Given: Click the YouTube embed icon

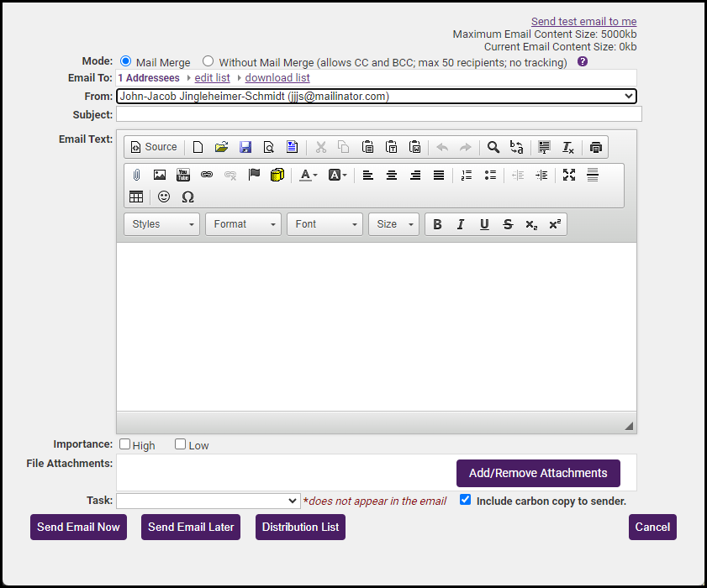Looking at the screenshot, I should tap(183, 175).
